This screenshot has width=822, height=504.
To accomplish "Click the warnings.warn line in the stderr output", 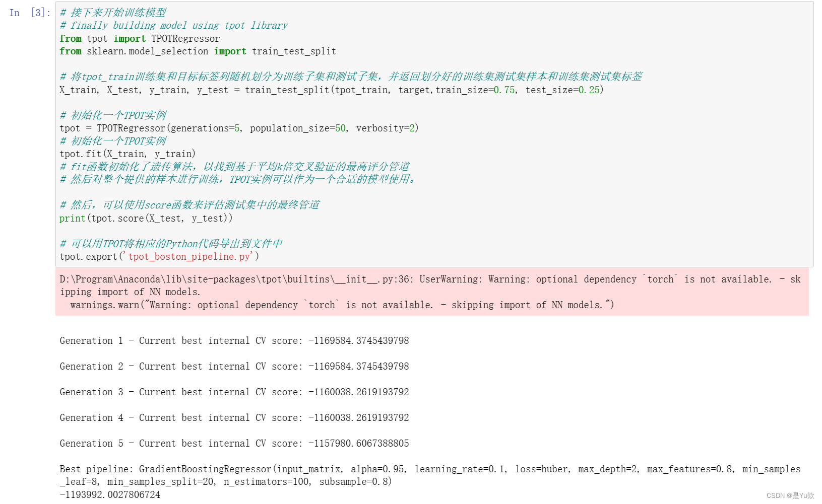I will pos(342,305).
